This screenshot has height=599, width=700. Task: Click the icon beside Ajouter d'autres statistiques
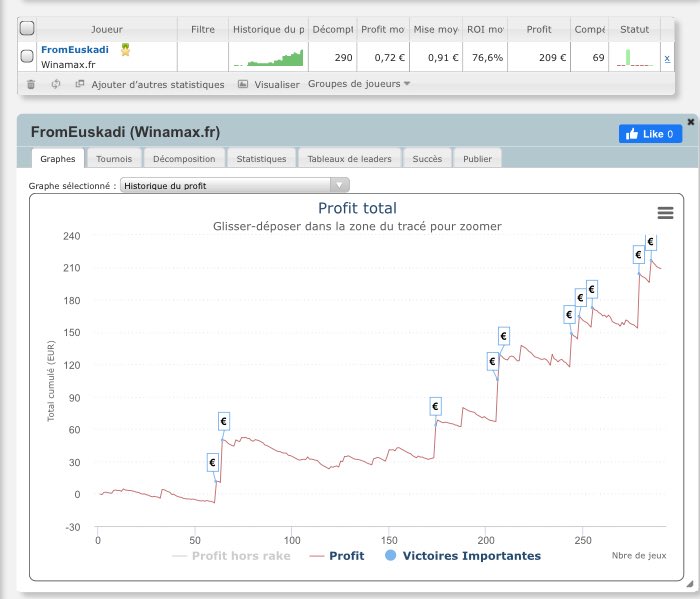[80, 84]
